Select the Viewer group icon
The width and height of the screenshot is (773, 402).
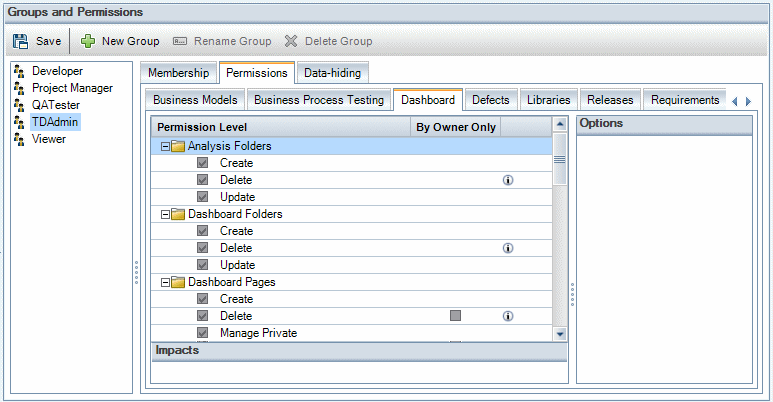pyautogui.click(x=19, y=139)
